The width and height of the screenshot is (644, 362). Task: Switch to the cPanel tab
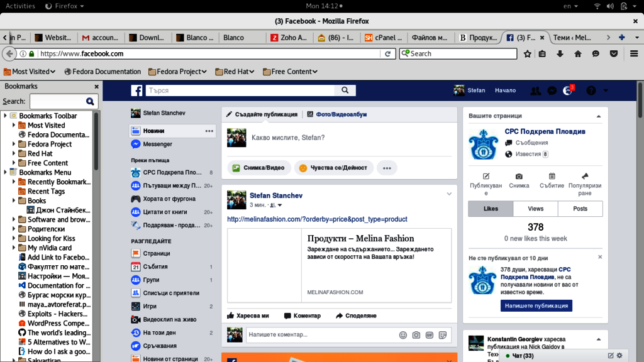[384, 37]
